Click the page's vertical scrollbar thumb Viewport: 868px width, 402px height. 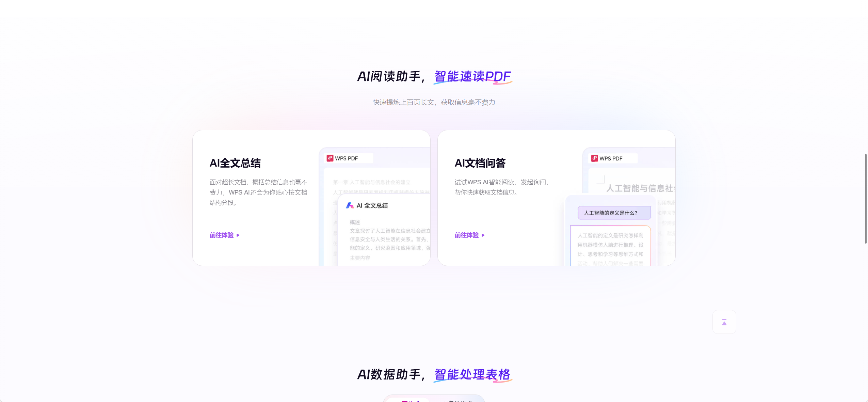[866, 199]
